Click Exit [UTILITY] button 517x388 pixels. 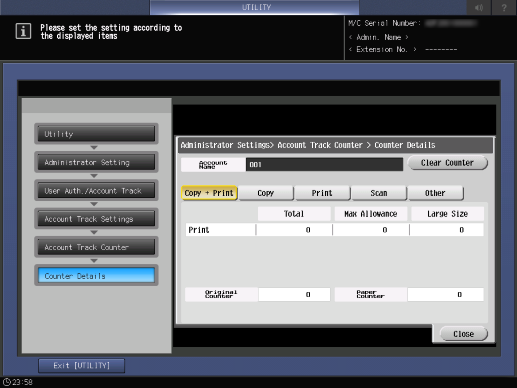82,366
